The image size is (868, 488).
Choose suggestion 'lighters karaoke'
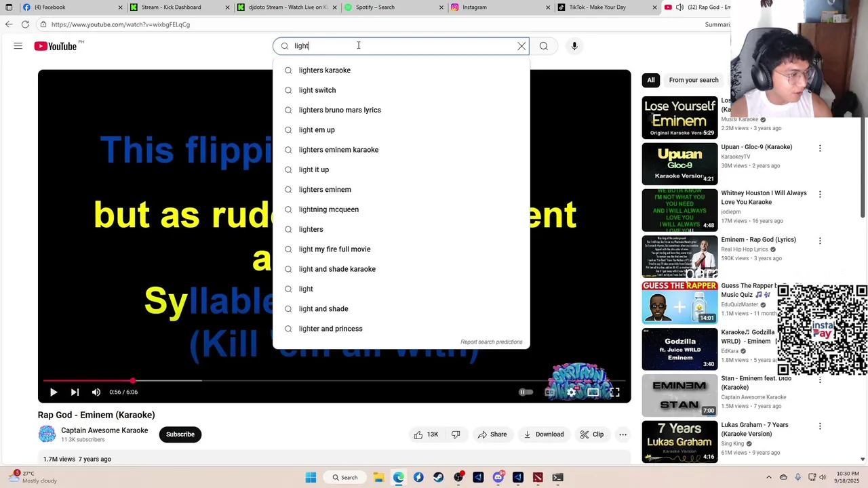[401, 70]
